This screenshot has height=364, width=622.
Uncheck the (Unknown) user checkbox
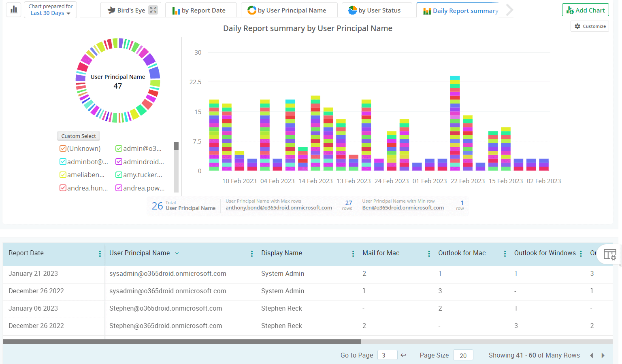[x=63, y=148]
